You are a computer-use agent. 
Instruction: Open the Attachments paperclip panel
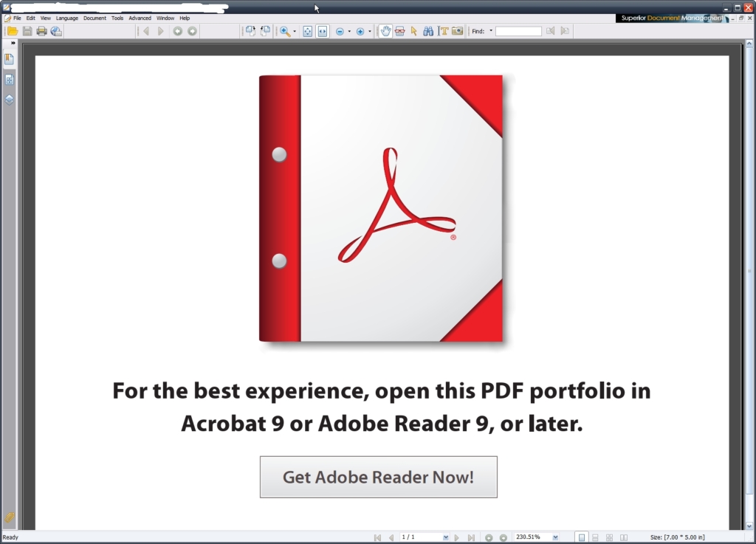click(x=9, y=517)
